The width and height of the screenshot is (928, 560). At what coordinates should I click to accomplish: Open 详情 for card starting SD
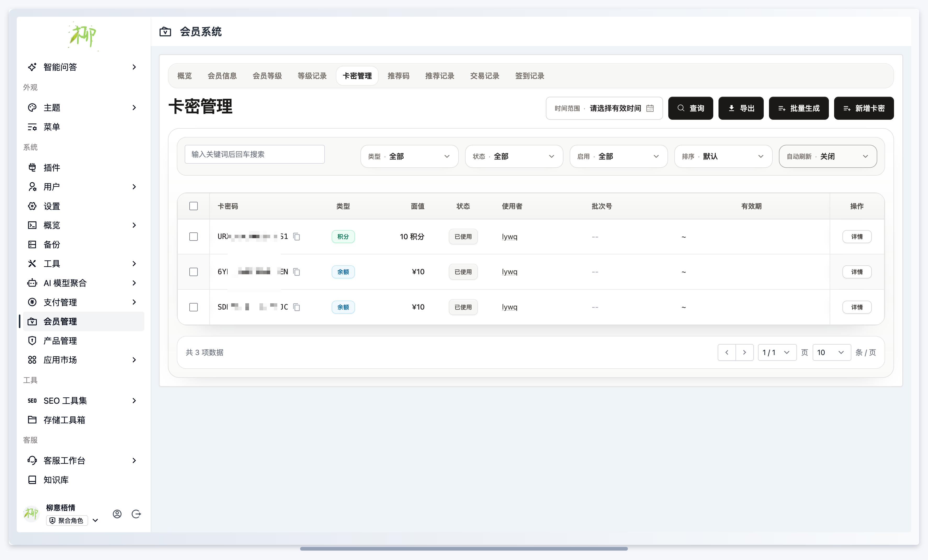(x=857, y=307)
